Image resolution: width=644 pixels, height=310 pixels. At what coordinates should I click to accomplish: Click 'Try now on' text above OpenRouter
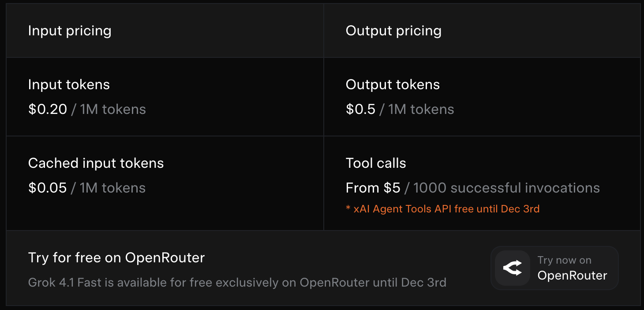click(564, 260)
